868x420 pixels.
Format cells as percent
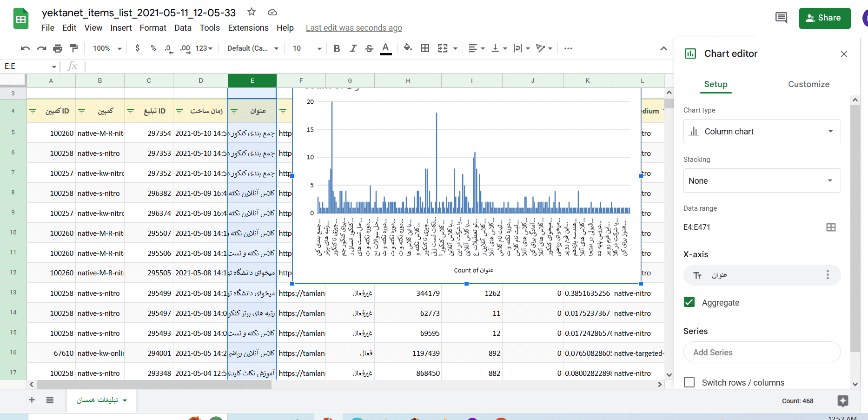(153, 48)
